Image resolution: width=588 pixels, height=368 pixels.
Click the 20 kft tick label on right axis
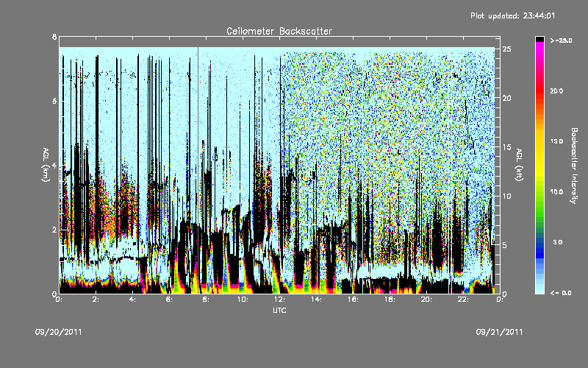click(506, 98)
